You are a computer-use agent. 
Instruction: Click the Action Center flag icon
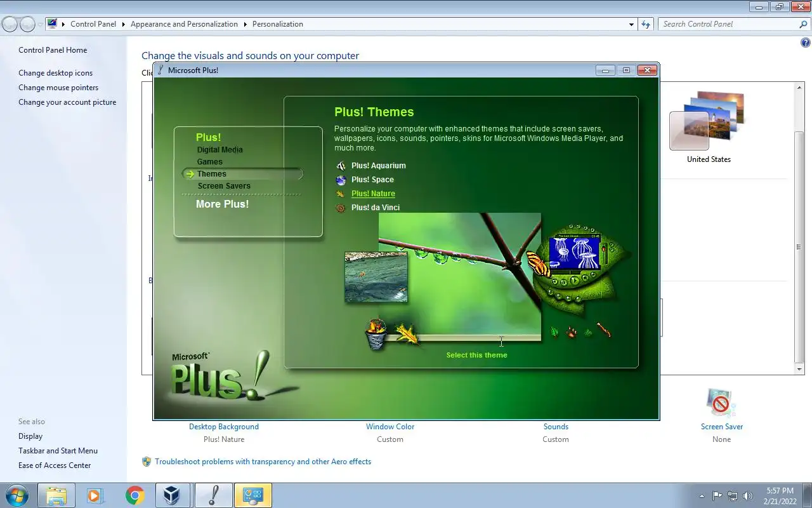pyautogui.click(x=717, y=496)
